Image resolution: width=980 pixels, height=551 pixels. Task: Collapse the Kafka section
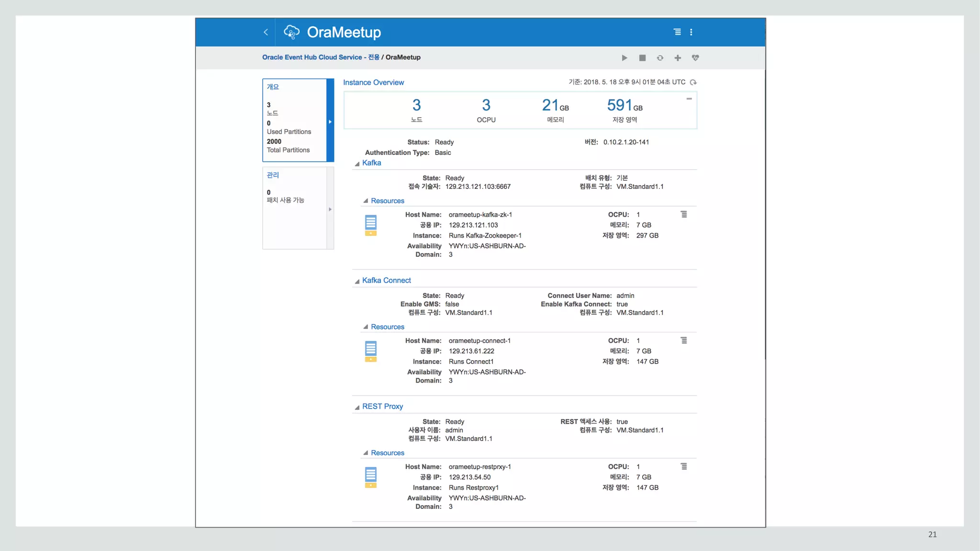pos(357,164)
